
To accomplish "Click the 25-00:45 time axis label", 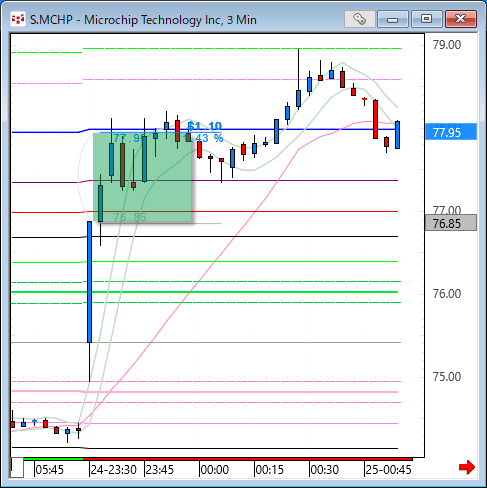I will click(x=388, y=470).
